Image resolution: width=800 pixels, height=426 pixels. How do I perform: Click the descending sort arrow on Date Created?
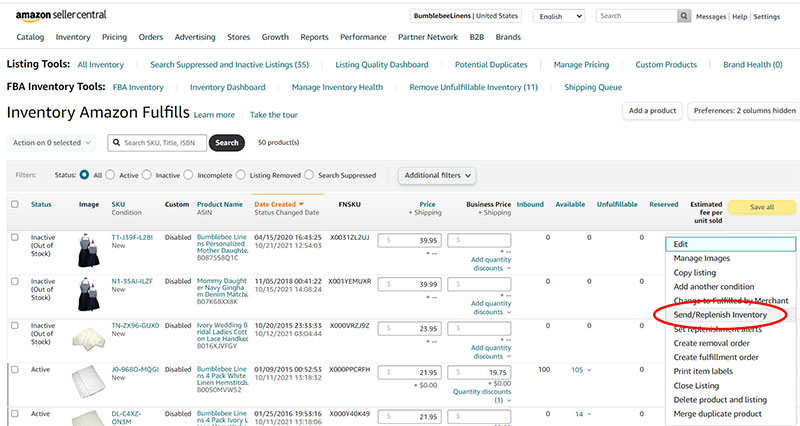(x=301, y=204)
